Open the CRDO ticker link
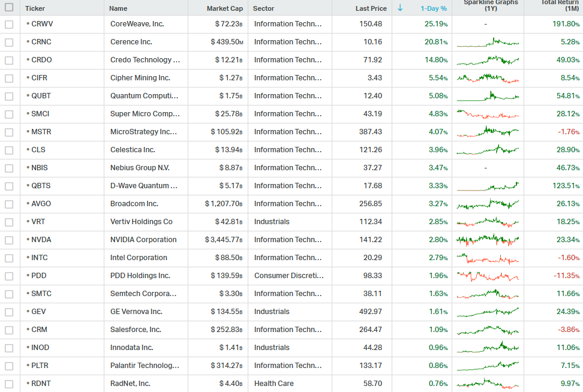The width and height of the screenshot is (583, 392). pyautogui.click(x=41, y=59)
